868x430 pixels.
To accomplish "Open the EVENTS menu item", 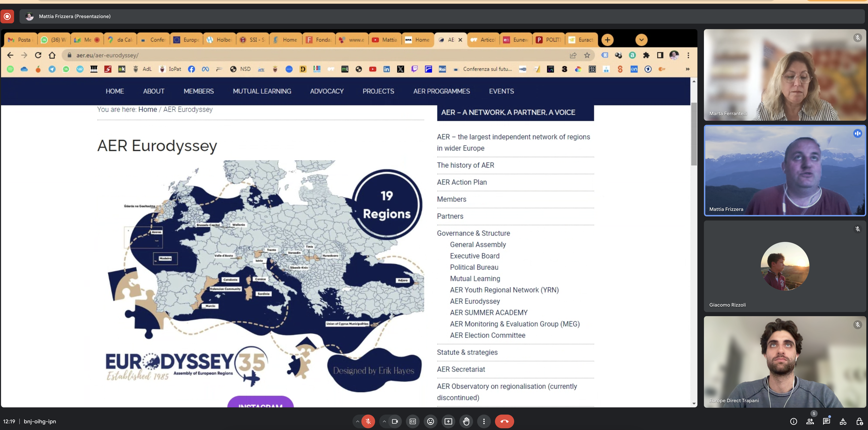I will (x=501, y=91).
